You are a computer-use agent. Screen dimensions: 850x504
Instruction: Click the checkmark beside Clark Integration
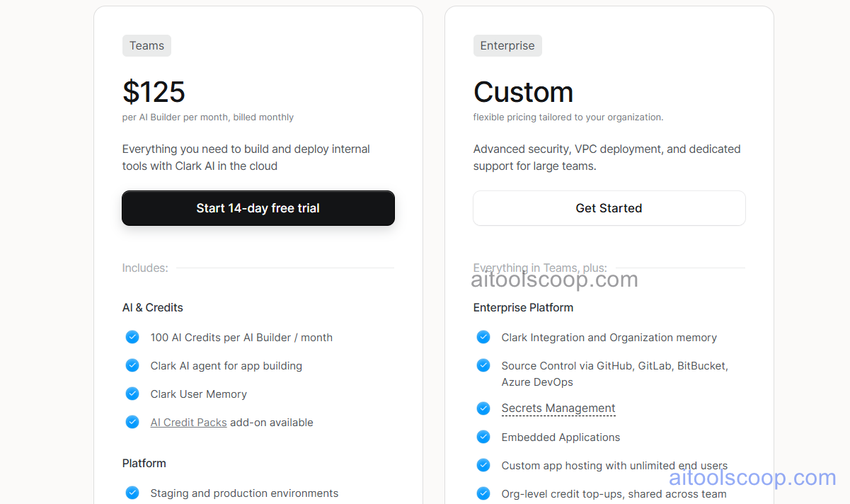(x=483, y=337)
